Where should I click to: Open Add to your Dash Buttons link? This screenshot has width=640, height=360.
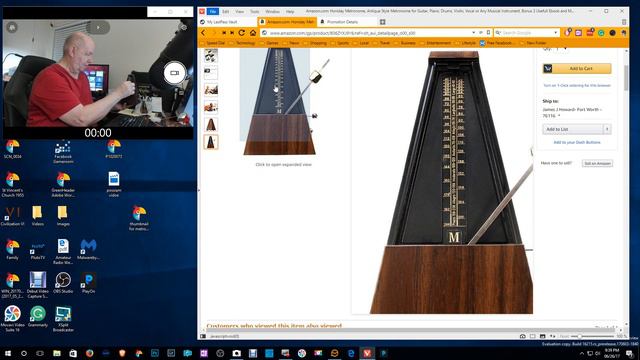(577, 142)
